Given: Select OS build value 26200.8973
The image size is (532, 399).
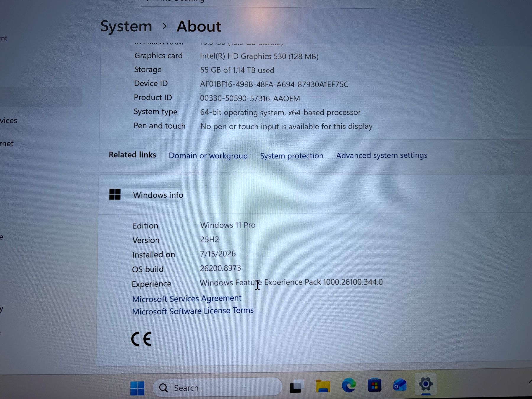Looking at the screenshot, I should [x=220, y=268].
